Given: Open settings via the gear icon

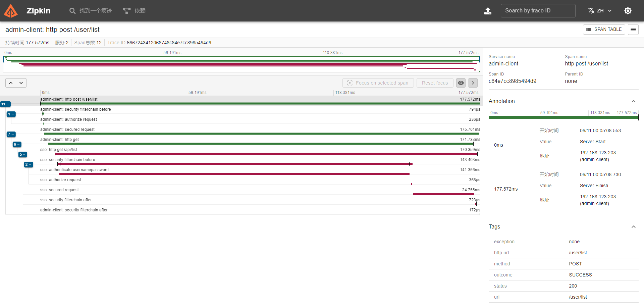Looking at the screenshot, I should (x=628, y=11).
